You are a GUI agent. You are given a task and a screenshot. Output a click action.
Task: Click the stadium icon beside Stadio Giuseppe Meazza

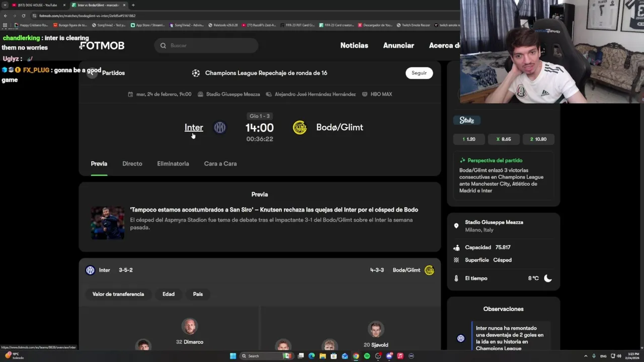tap(201, 95)
